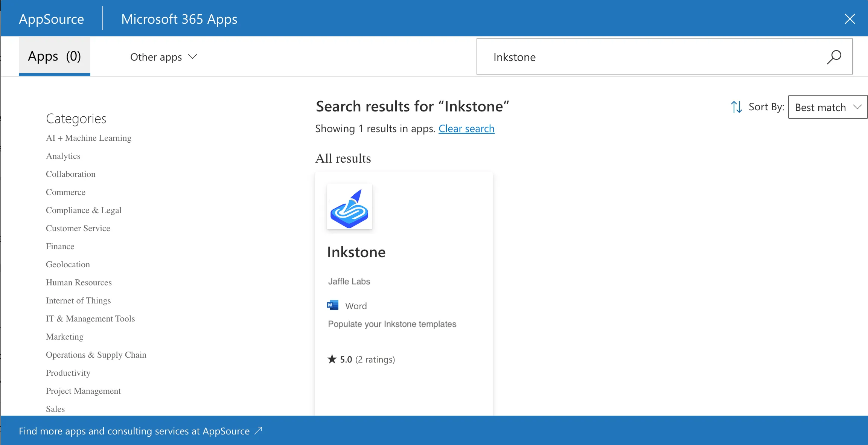The height and width of the screenshot is (445, 868).
Task: Expand the Other apps dropdown
Action: click(163, 57)
